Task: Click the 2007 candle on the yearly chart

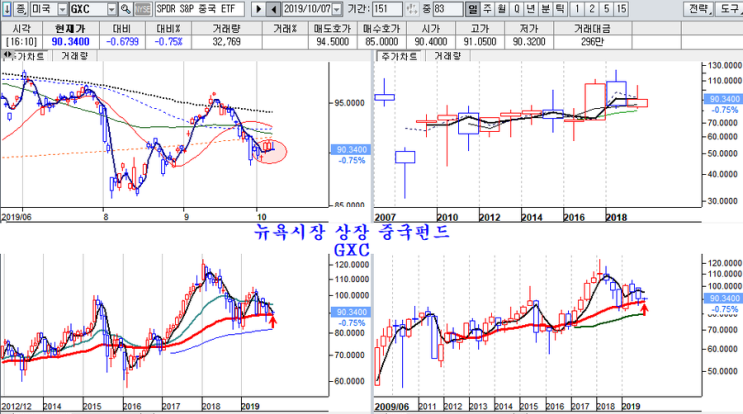Action: 384,97
